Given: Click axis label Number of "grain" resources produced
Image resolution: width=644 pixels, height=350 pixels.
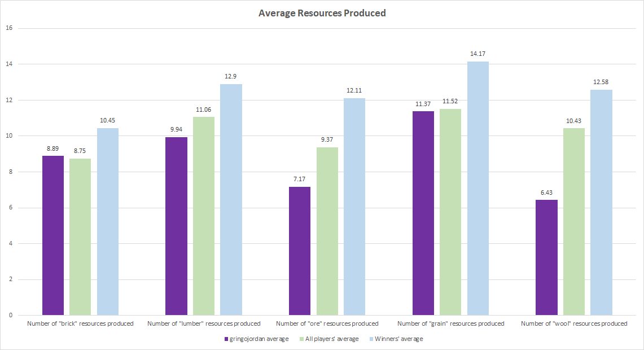Looking at the screenshot, I should pyautogui.click(x=451, y=323).
